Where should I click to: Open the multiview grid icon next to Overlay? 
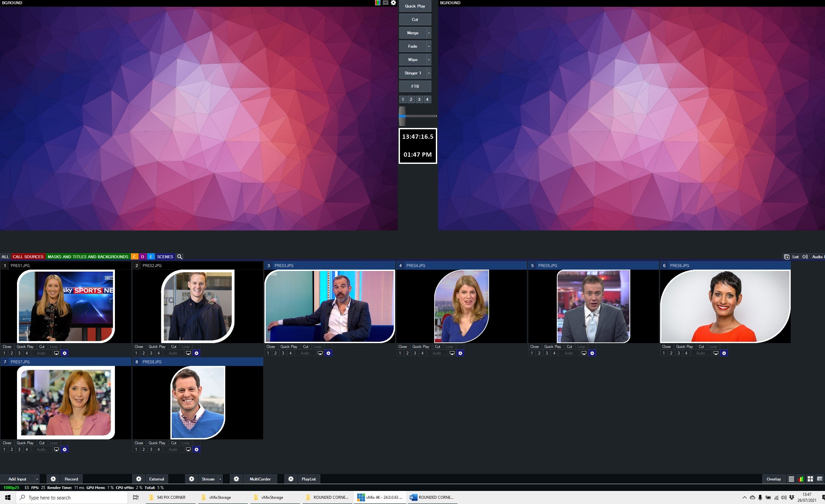point(810,479)
